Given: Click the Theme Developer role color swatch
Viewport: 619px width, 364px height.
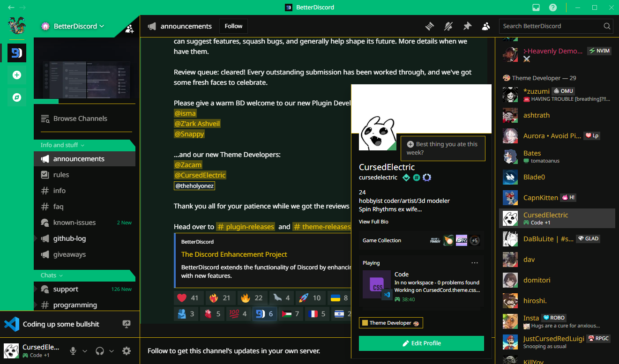Looking at the screenshot, I should 365,323.
